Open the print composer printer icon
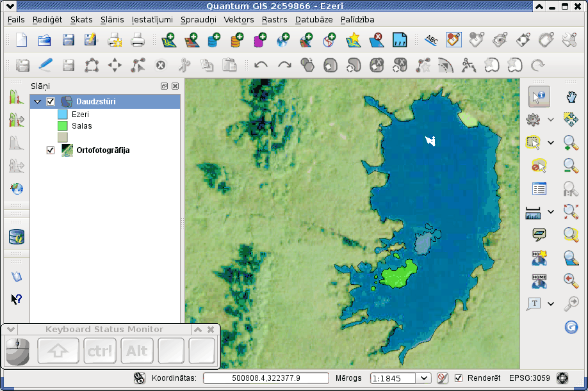This screenshot has height=391, width=588. (x=115, y=40)
